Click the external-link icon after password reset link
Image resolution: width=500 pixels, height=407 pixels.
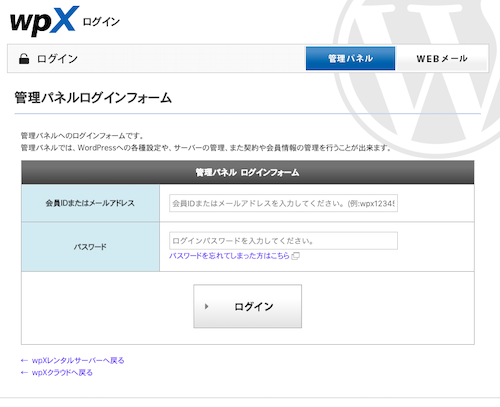coord(295,256)
